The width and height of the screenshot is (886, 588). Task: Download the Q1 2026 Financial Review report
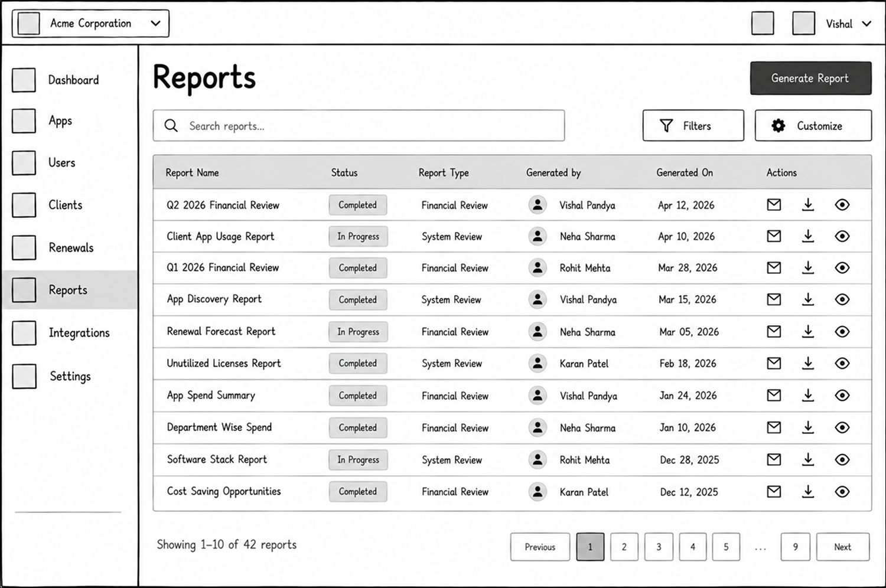click(x=808, y=267)
